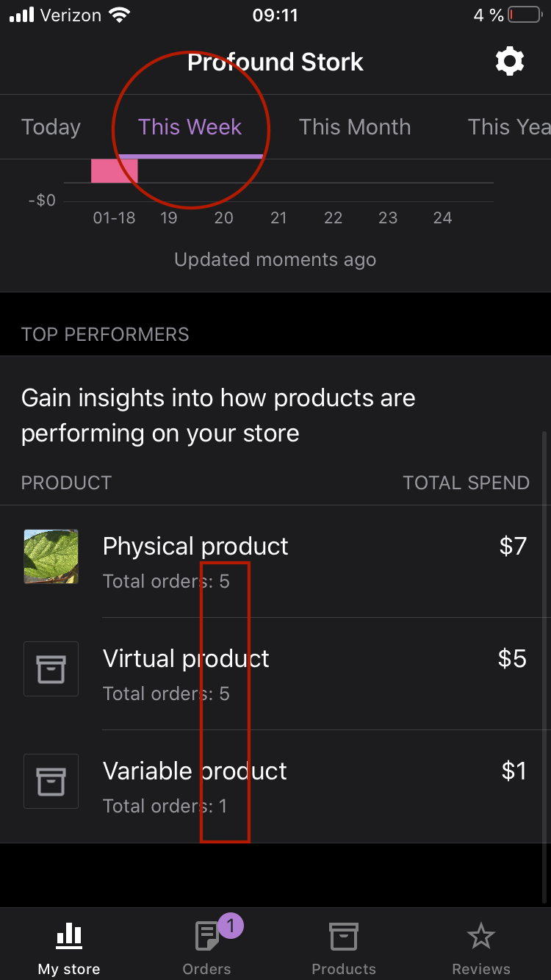Tap the Profound Stork store title

tap(275, 62)
